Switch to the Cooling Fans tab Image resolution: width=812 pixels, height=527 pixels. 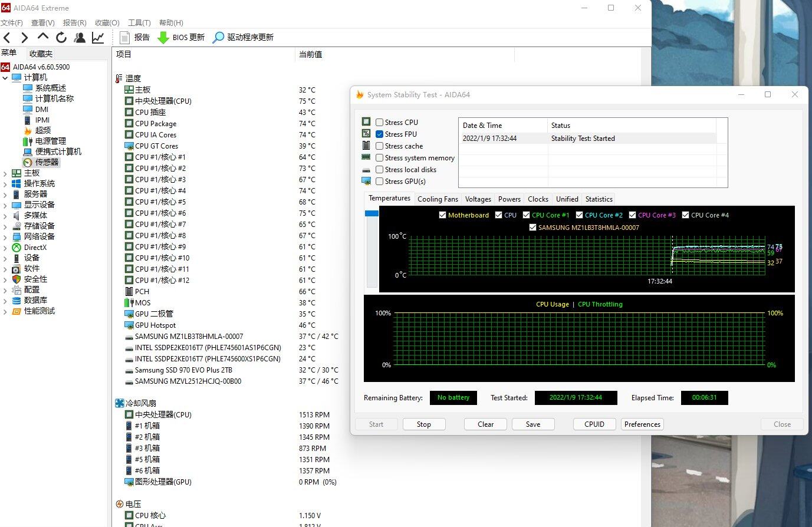tap(438, 199)
